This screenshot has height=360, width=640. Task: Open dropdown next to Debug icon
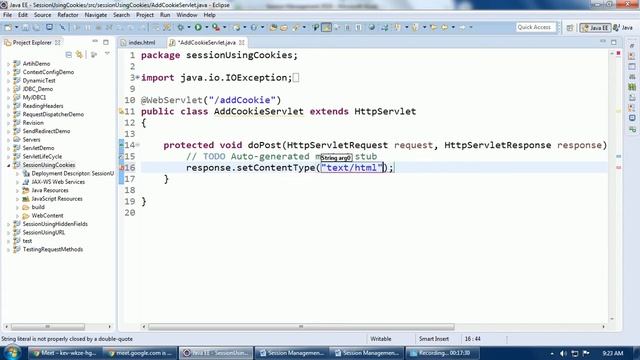coord(189,27)
